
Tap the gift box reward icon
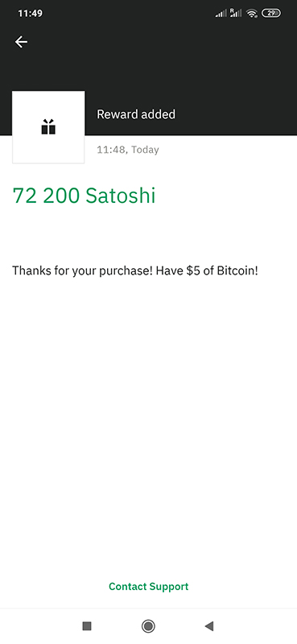point(48,127)
